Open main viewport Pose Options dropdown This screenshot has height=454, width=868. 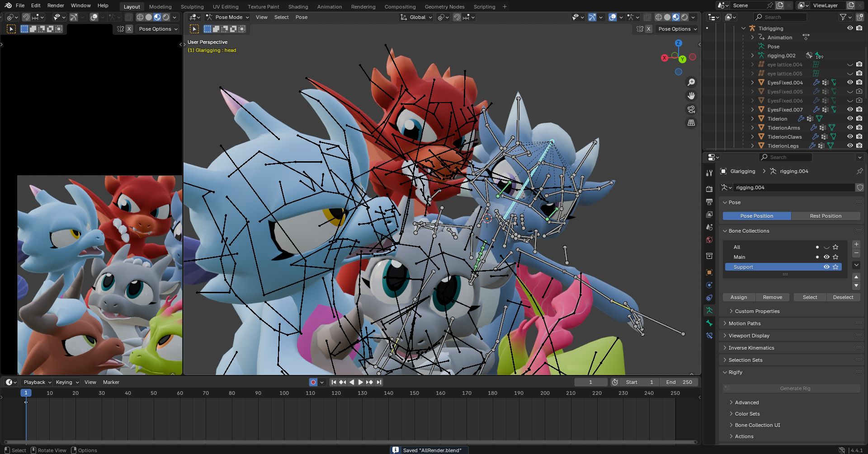coord(677,29)
